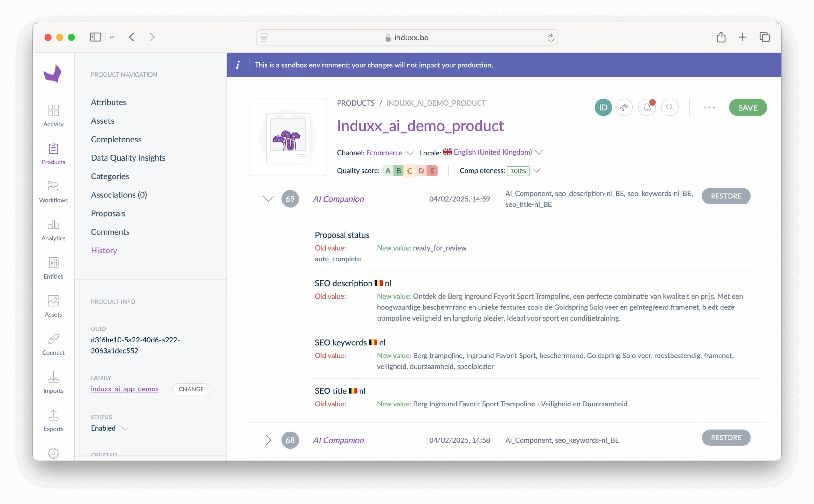This screenshot has height=504, width=814.
Task: Open the three-dots more options menu
Action: pyautogui.click(x=709, y=107)
